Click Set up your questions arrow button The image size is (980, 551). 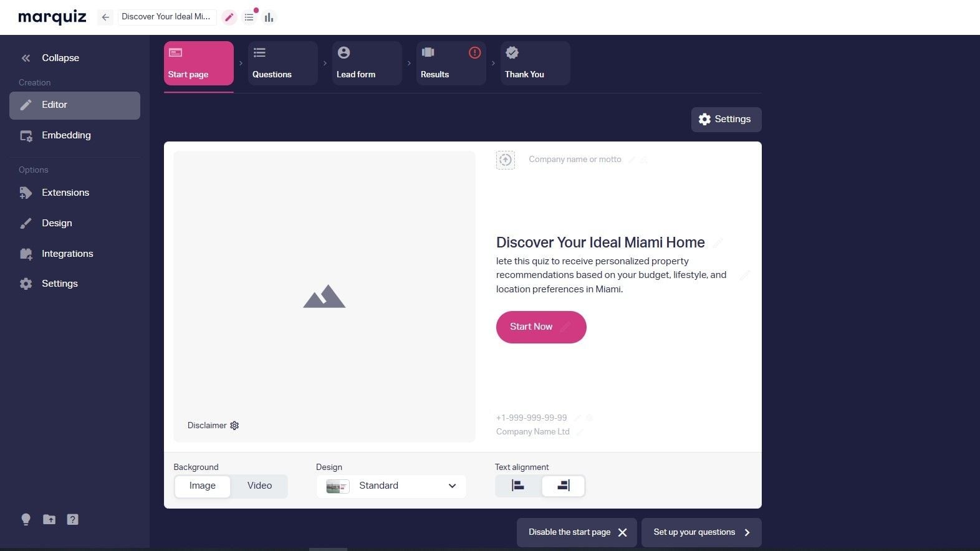pos(701,532)
